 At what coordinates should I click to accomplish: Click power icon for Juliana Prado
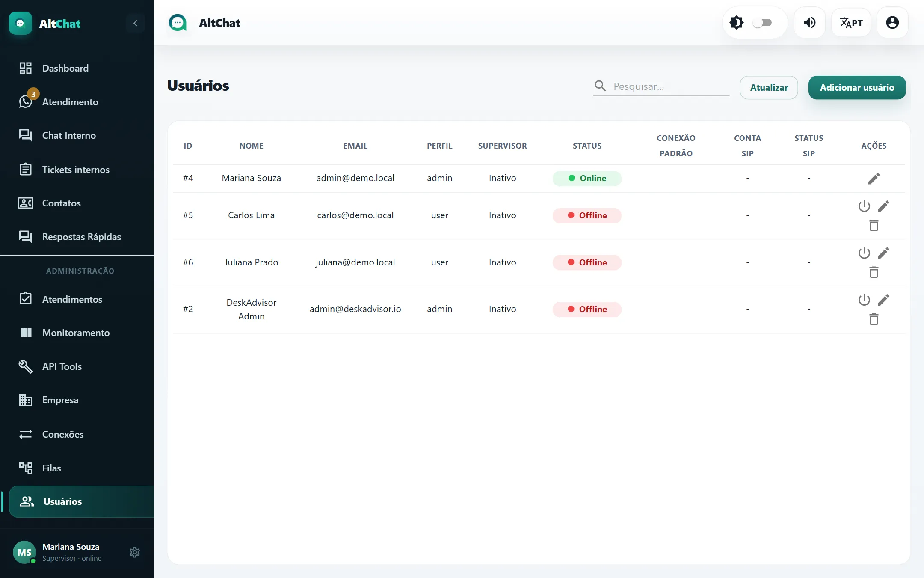click(x=864, y=253)
